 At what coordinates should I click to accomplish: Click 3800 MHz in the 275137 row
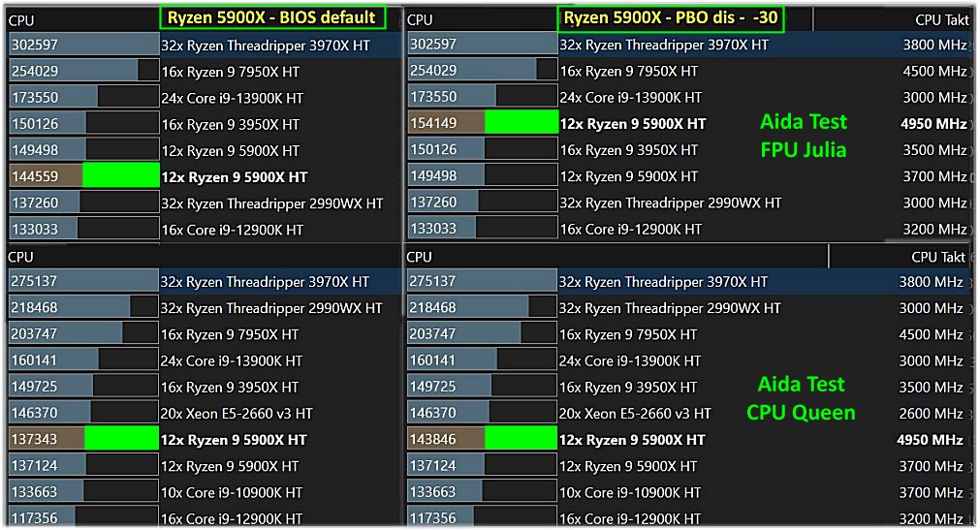click(932, 282)
